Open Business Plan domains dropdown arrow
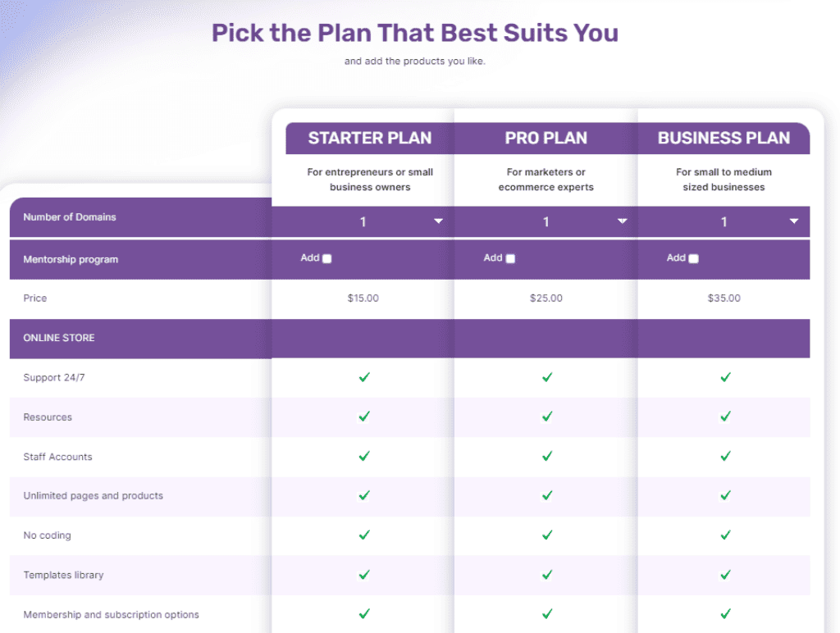The image size is (840, 633). [x=794, y=221]
